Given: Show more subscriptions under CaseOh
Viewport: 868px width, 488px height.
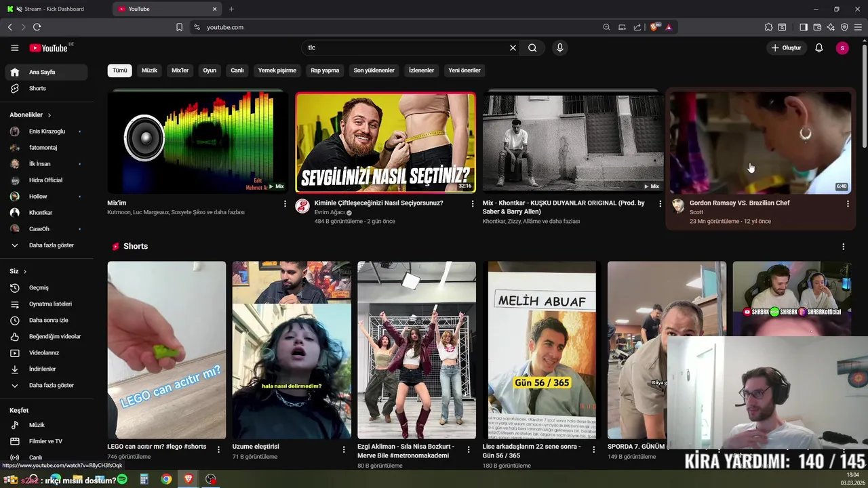Looking at the screenshot, I should pos(46,245).
